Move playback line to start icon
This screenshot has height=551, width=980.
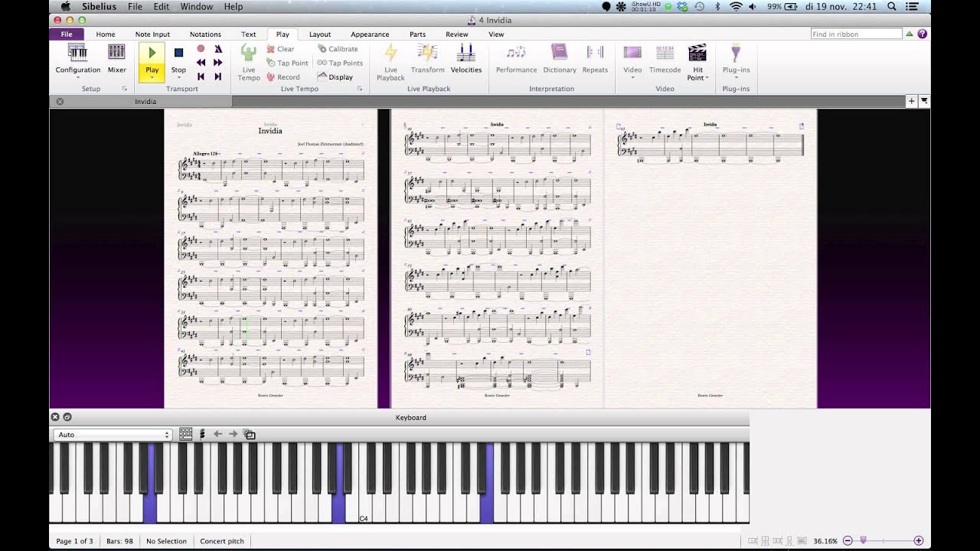pos(201,77)
